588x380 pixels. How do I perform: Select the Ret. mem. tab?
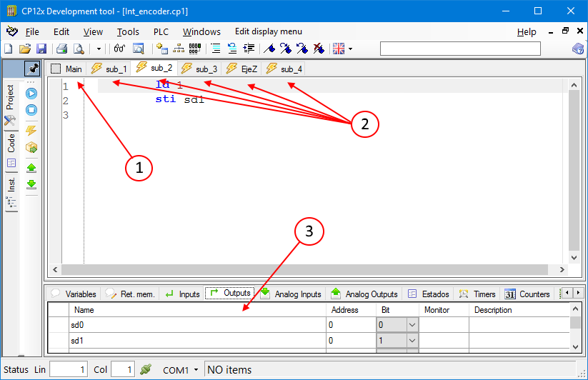[130, 294]
